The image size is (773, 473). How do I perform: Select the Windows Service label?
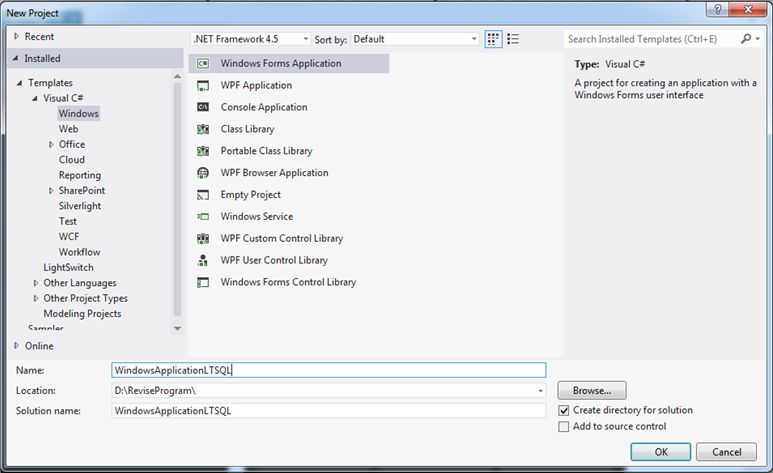[257, 217]
